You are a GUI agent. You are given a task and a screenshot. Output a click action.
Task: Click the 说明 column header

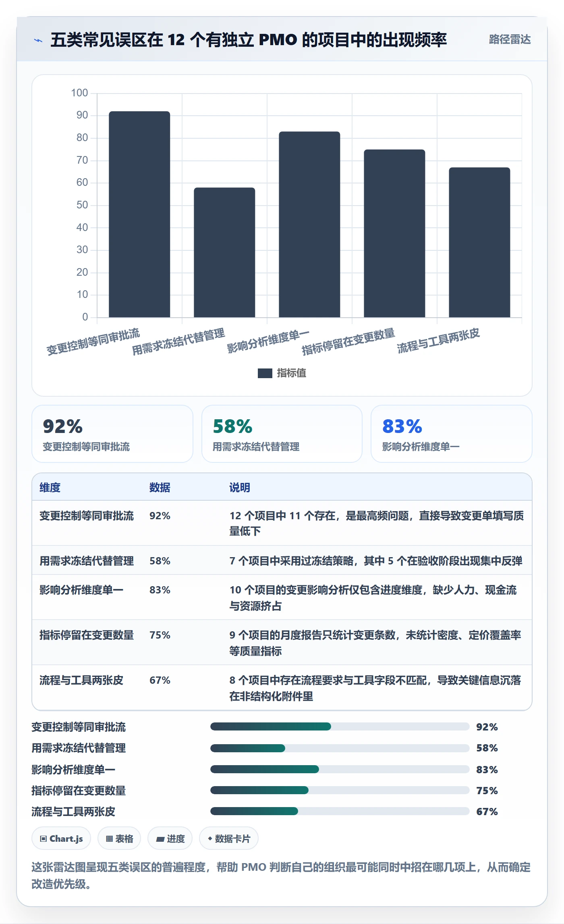[x=240, y=487]
